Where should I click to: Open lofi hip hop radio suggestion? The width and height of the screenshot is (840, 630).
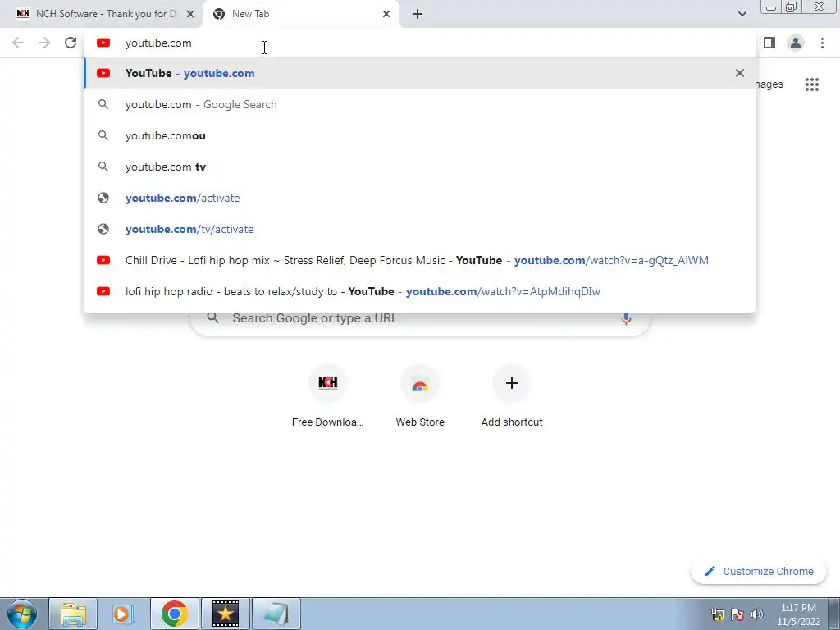tap(420, 291)
